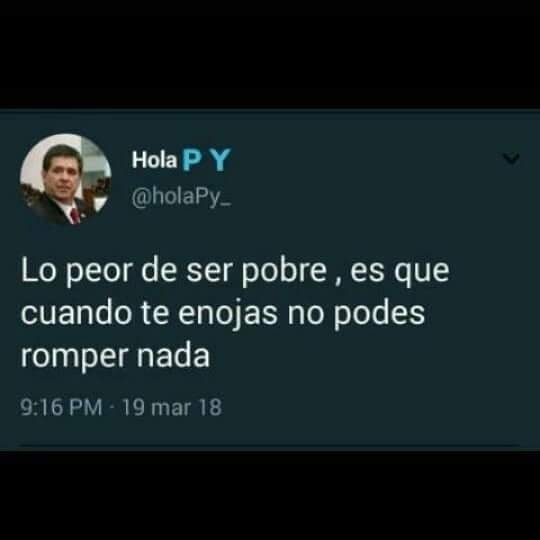
Task: Tap the words "romper nada"
Action: point(115,357)
